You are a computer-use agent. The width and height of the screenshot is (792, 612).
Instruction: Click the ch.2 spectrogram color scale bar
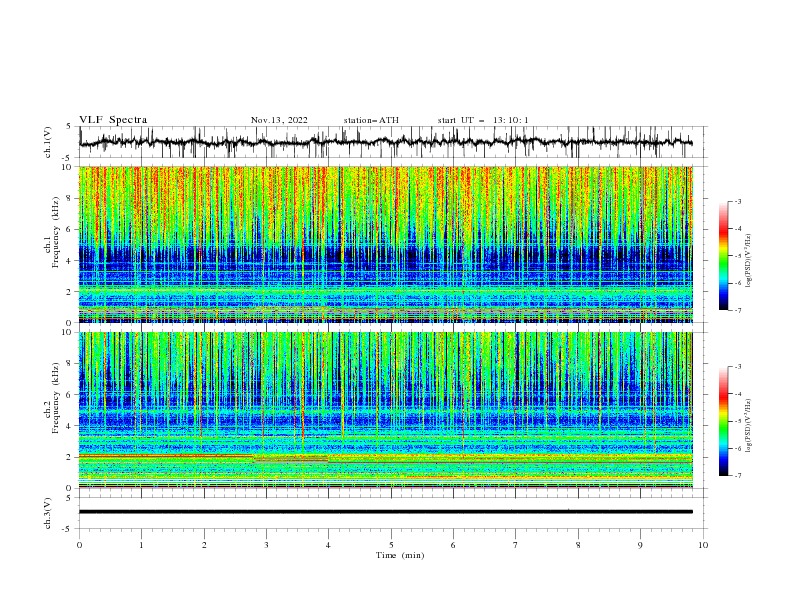[x=724, y=421]
